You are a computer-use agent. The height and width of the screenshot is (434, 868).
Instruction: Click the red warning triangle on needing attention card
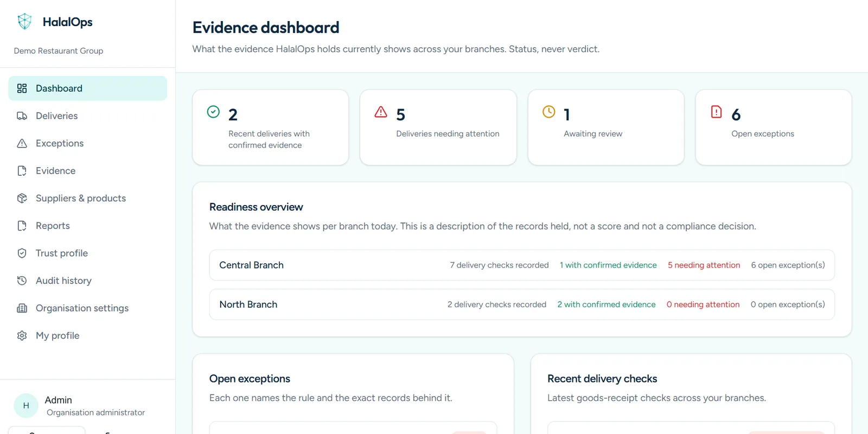[381, 112]
